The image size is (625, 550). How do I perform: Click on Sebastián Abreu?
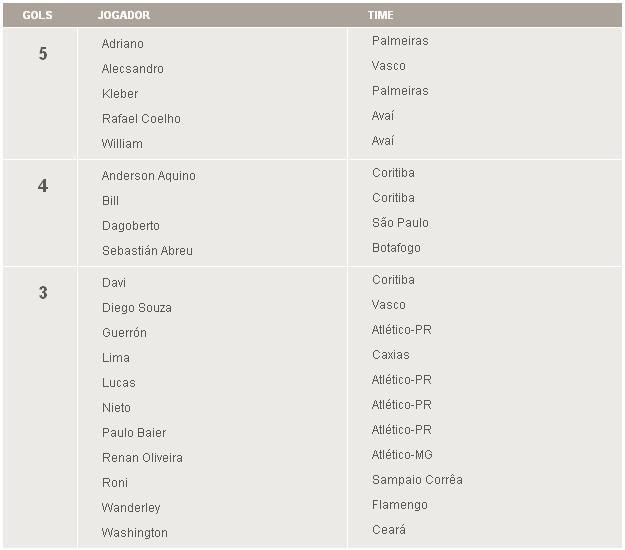pyautogui.click(x=147, y=251)
